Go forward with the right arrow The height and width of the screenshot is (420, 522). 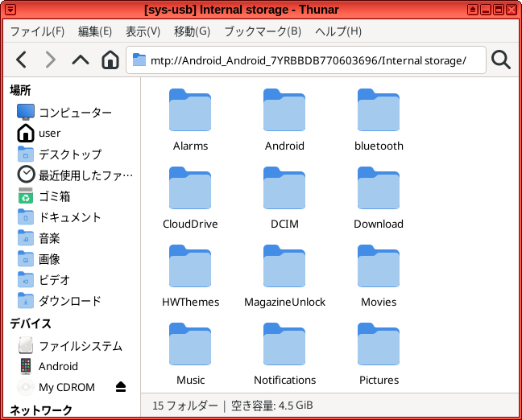50,60
